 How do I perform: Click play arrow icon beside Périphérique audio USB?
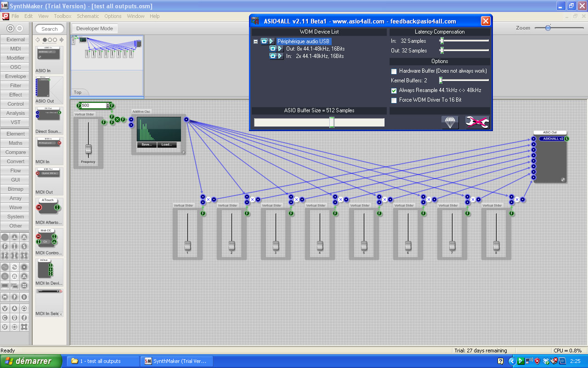(271, 41)
